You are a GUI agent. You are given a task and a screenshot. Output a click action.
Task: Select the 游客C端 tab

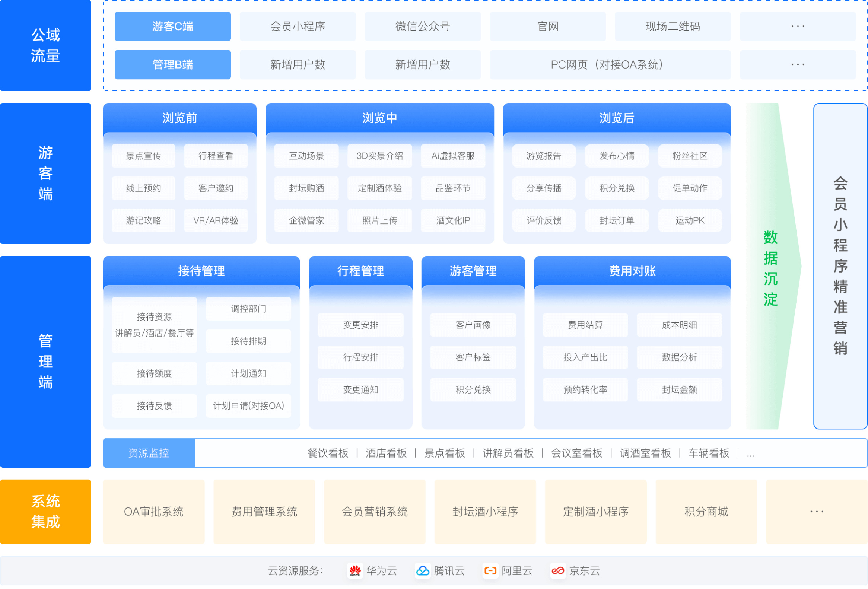coord(172,26)
